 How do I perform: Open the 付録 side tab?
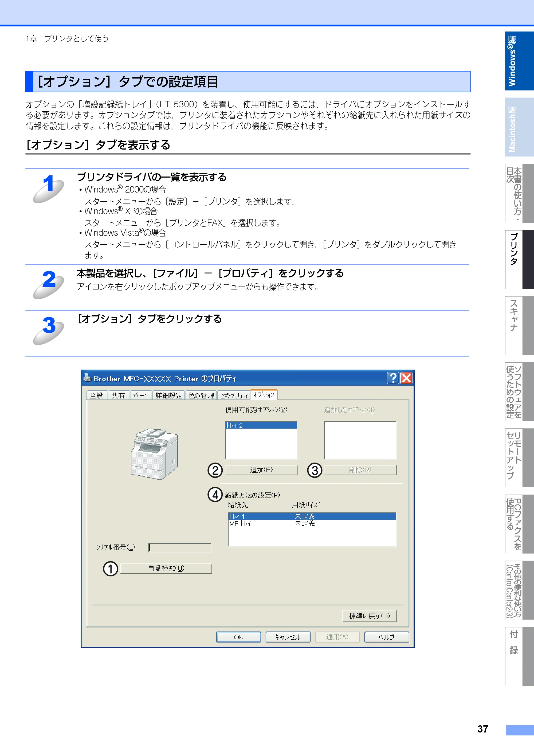coord(519,657)
